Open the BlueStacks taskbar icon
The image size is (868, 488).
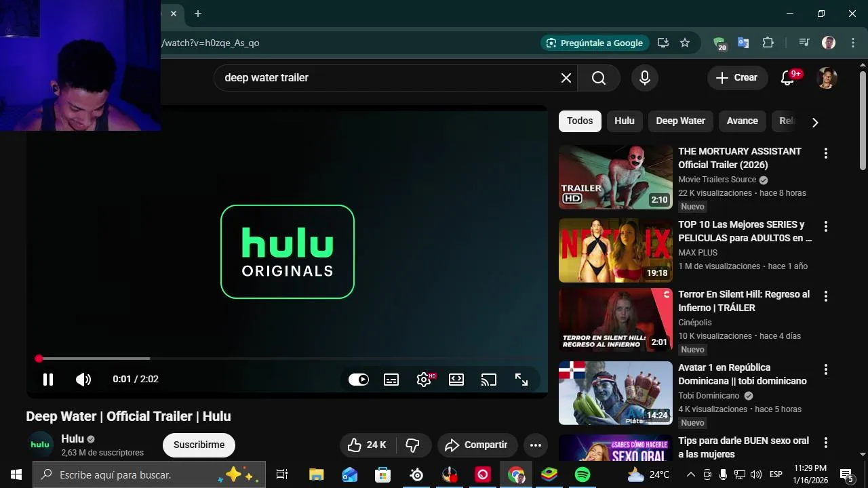tap(549, 474)
